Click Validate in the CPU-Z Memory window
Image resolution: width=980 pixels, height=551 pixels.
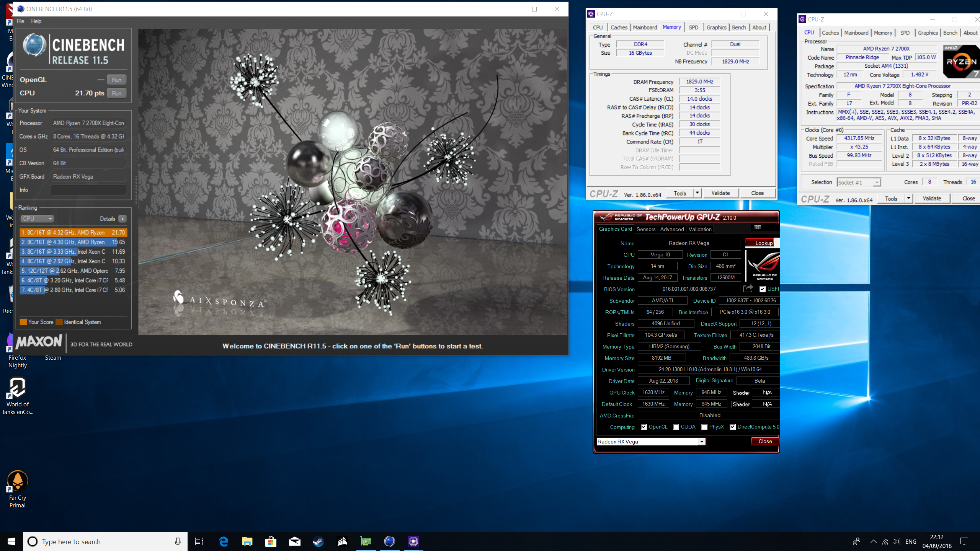720,193
